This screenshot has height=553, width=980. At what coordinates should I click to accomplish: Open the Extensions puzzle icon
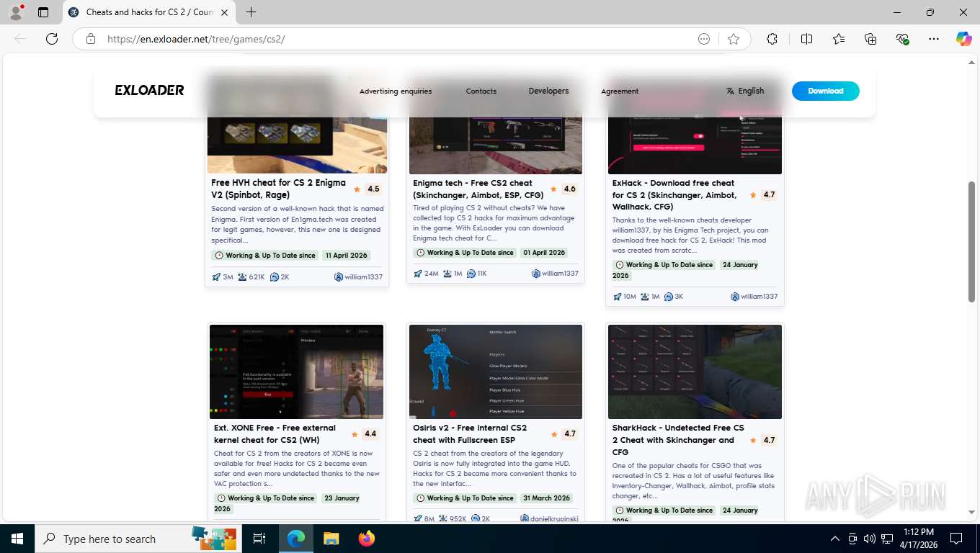(x=772, y=39)
